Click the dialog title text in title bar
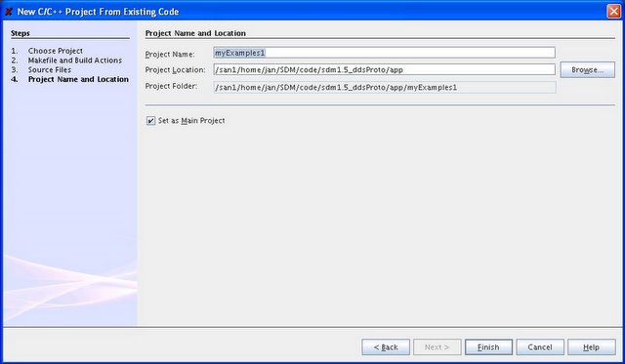This screenshot has width=625, height=364. point(98,12)
